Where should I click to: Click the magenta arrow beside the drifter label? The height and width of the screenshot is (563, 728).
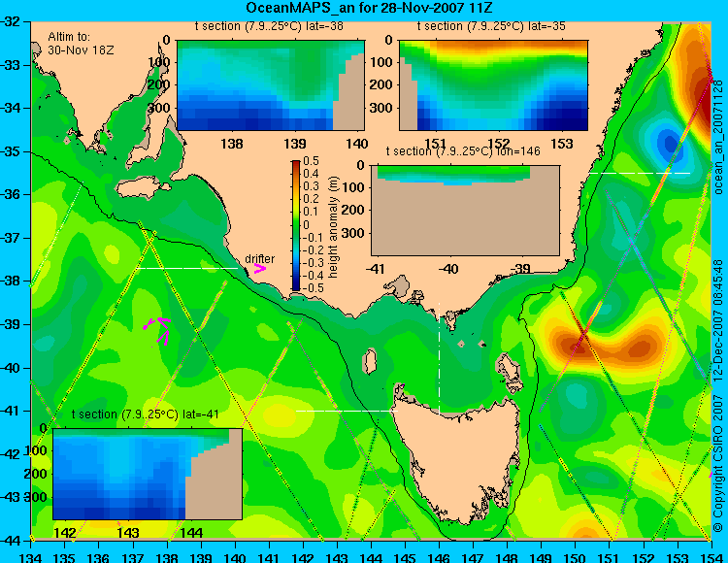click(x=259, y=269)
